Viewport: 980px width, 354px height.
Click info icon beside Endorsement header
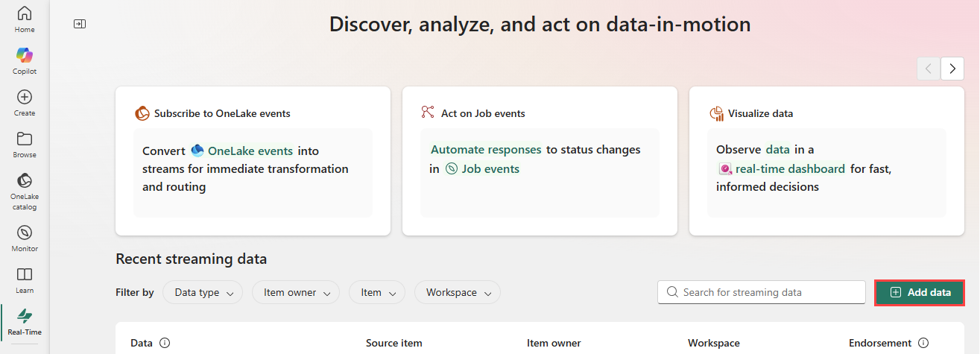click(x=923, y=343)
